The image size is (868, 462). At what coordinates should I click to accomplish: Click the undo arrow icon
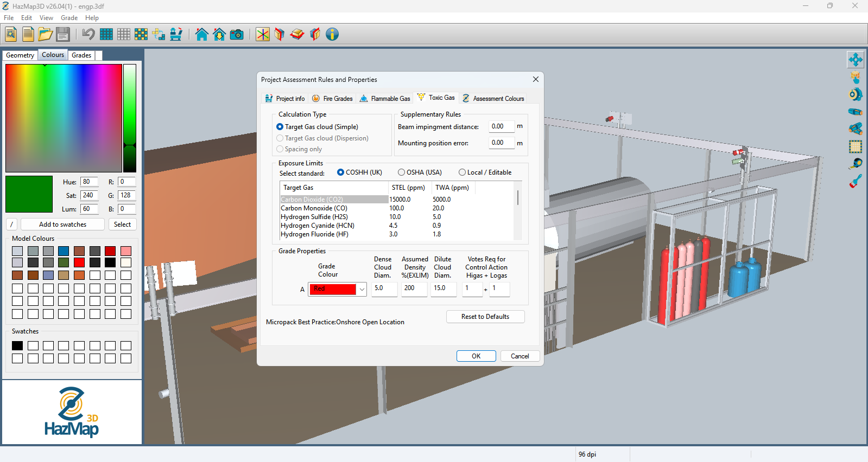click(x=88, y=34)
